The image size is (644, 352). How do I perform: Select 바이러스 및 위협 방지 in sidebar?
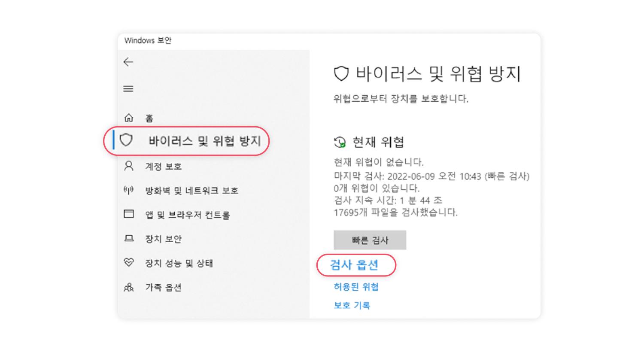click(x=204, y=141)
